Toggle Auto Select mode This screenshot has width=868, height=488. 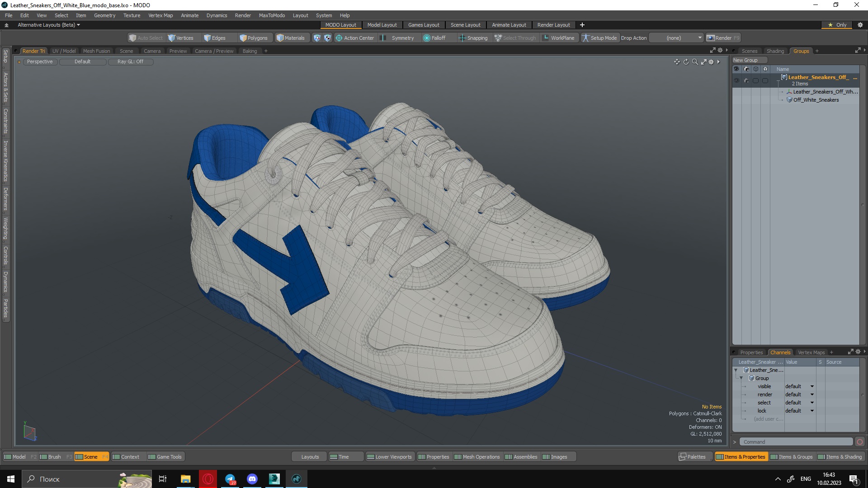[x=146, y=38]
